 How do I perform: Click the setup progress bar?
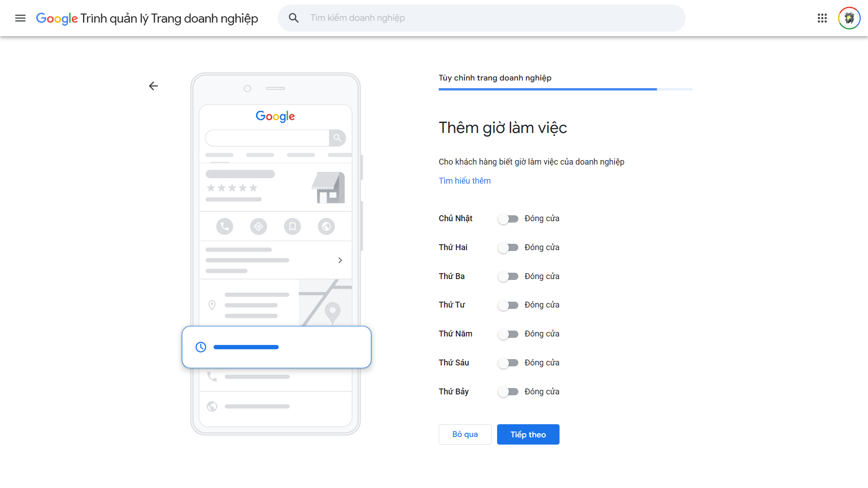click(565, 89)
